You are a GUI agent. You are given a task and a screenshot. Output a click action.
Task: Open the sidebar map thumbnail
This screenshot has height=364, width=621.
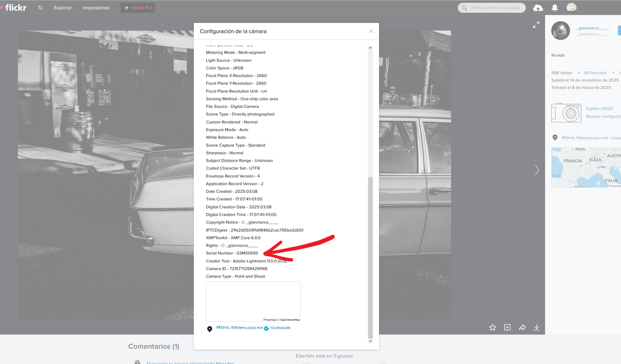point(586,167)
